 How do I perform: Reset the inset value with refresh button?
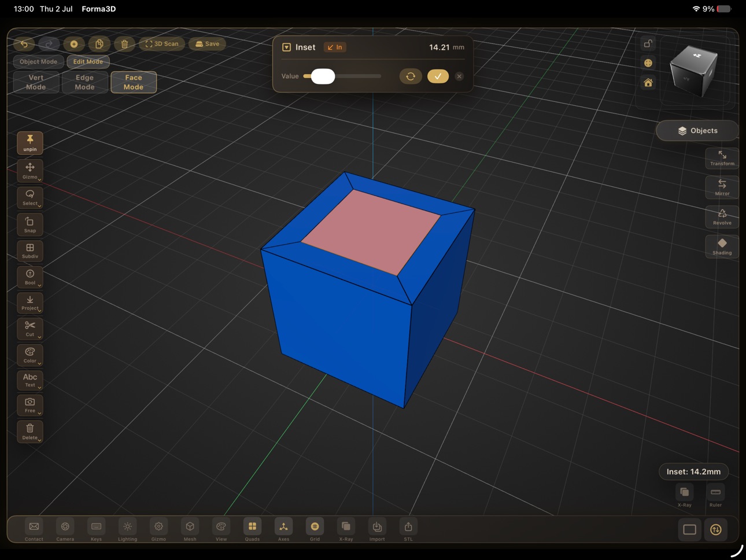[x=411, y=76]
